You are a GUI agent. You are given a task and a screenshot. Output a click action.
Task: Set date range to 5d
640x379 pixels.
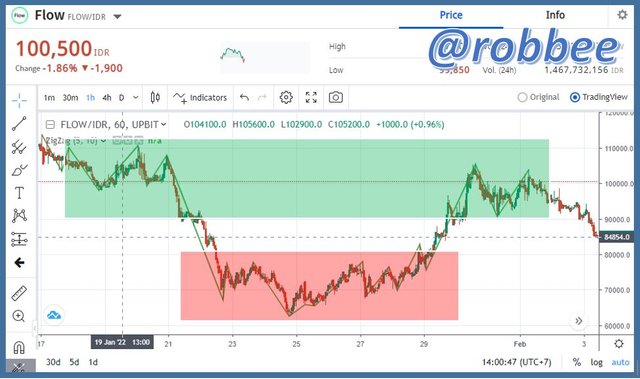click(74, 362)
